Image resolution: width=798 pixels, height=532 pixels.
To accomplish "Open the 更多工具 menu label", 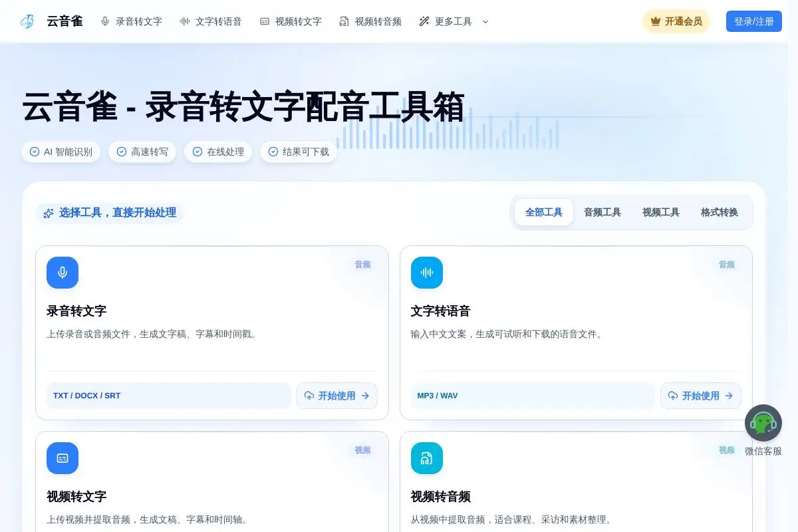I will (454, 21).
